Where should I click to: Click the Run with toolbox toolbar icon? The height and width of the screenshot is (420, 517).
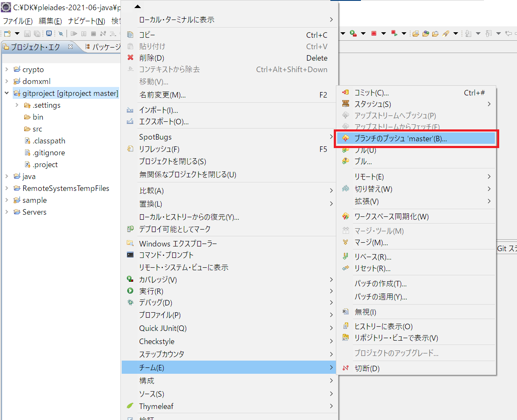pyautogui.click(x=353, y=34)
